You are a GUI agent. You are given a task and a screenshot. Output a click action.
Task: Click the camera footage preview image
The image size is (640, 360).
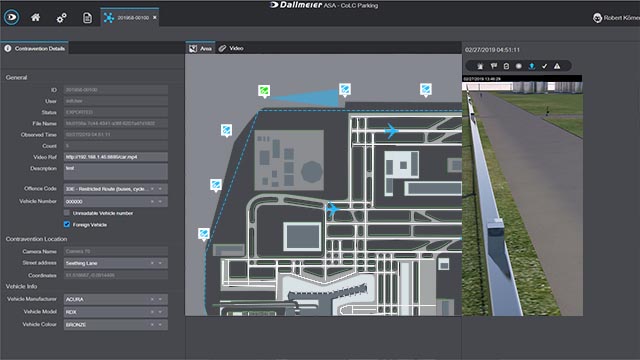522,195
